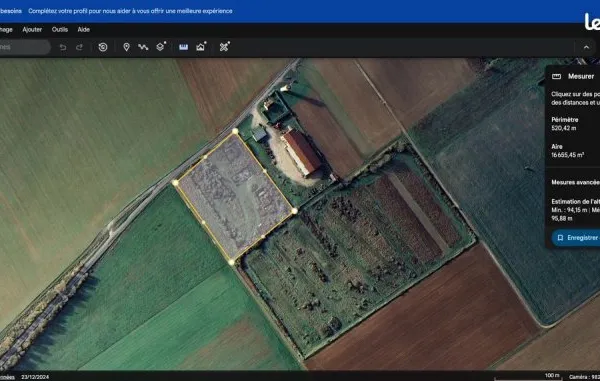Click the polygon's easternmost corner vertex
Image resolution: width=600 pixels, height=381 pixels.
(294, 211)
